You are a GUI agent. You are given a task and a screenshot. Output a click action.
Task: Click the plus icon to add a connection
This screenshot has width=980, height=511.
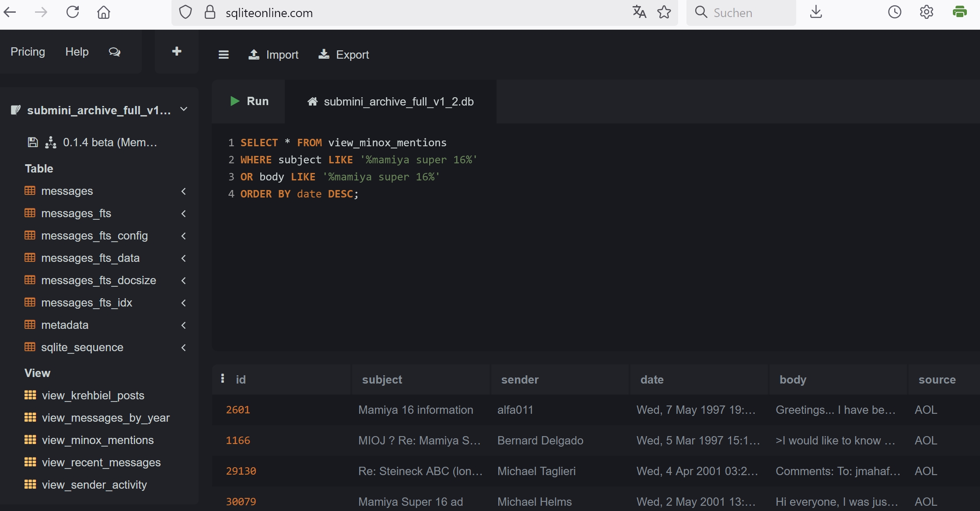click(177, 51)
